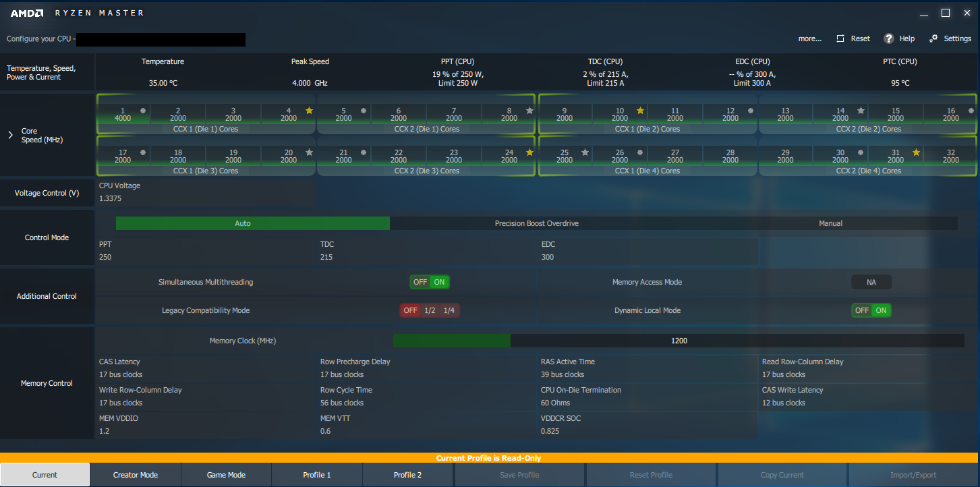Screen dimensions: 980x487
Task: Click the TDC value 215 field
Action: [428, 251]
